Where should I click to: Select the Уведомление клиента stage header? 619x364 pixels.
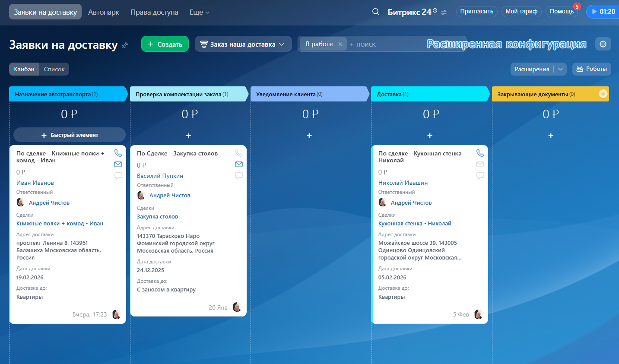pos(310,94)
